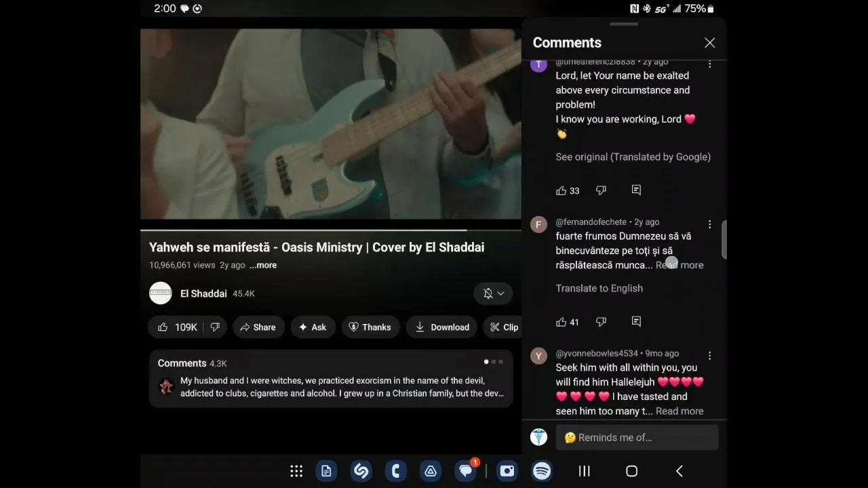Tap the video title text

[x=317, y=247]
